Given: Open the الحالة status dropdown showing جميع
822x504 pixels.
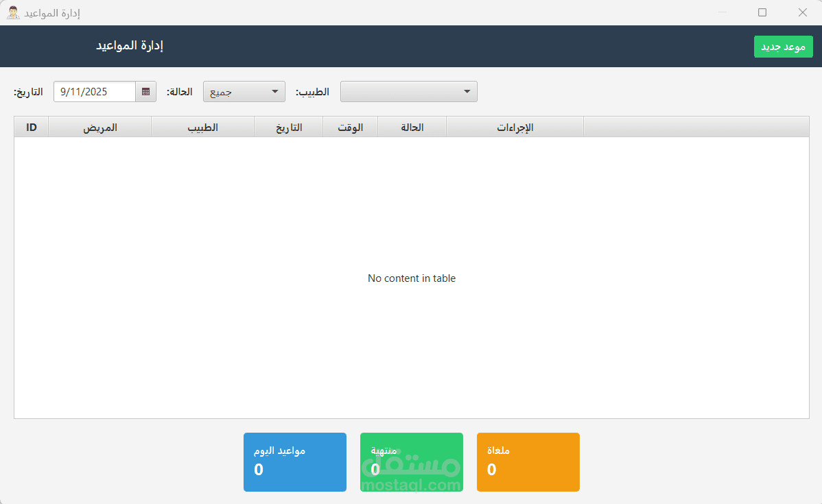Looking at the screenshot, I should [244, 92].
